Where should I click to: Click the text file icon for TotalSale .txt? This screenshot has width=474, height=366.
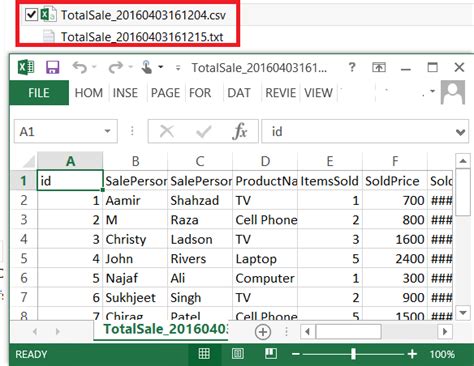coord(49,36)
